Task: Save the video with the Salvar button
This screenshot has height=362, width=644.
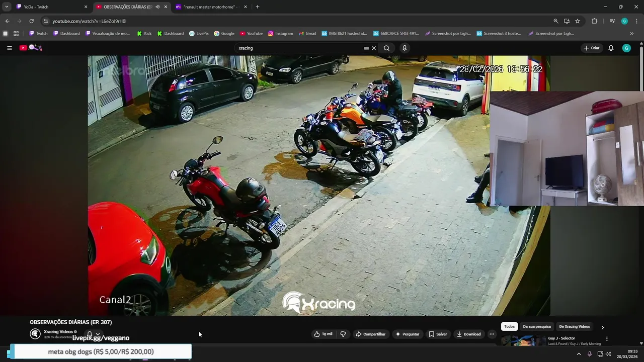Action: (438, 334)
